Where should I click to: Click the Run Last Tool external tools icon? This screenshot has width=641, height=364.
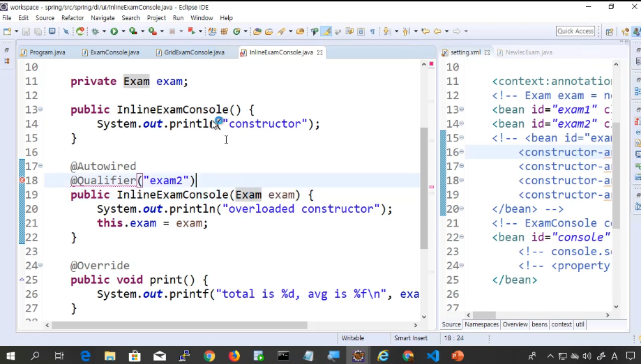(x=153, y=31)
